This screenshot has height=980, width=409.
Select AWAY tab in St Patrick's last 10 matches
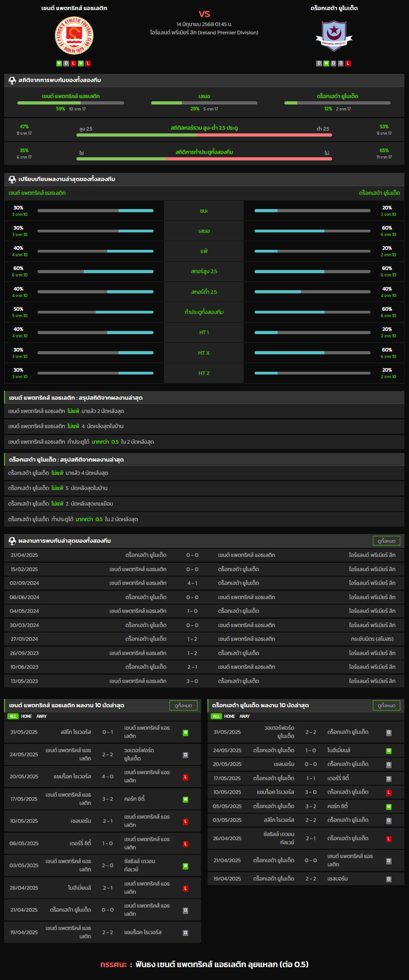(42, 716)
